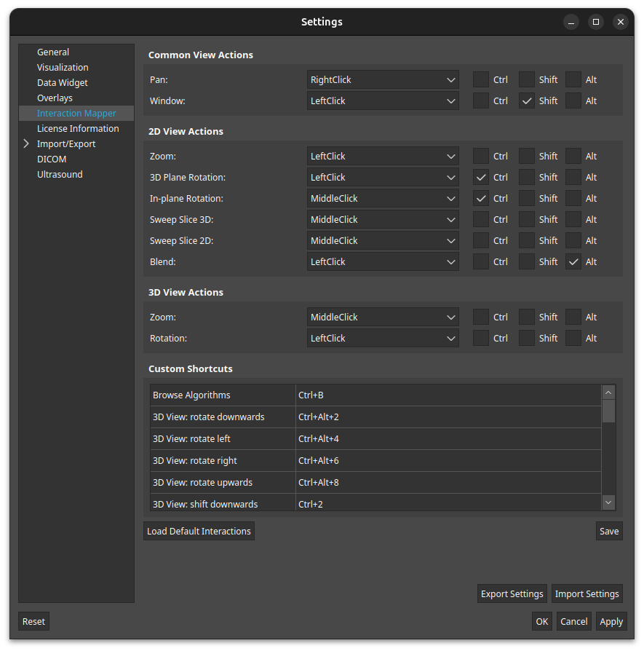Open the Sweep Slice 2D dropdown
The height and width of the screenshot is (651, 644).
click(383, 241)
